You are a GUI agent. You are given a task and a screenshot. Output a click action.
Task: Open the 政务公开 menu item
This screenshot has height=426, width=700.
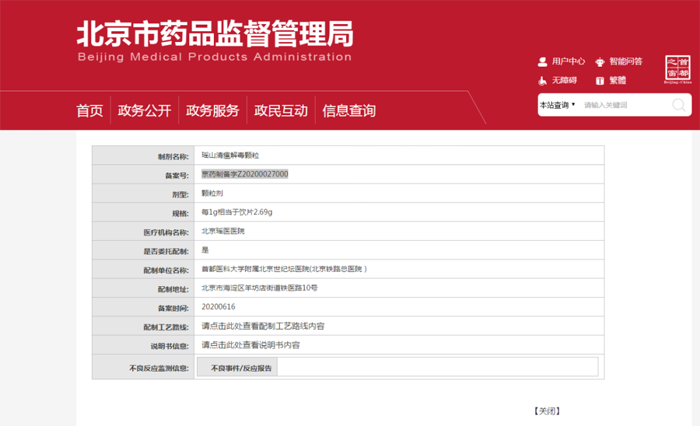coord(145,111)
